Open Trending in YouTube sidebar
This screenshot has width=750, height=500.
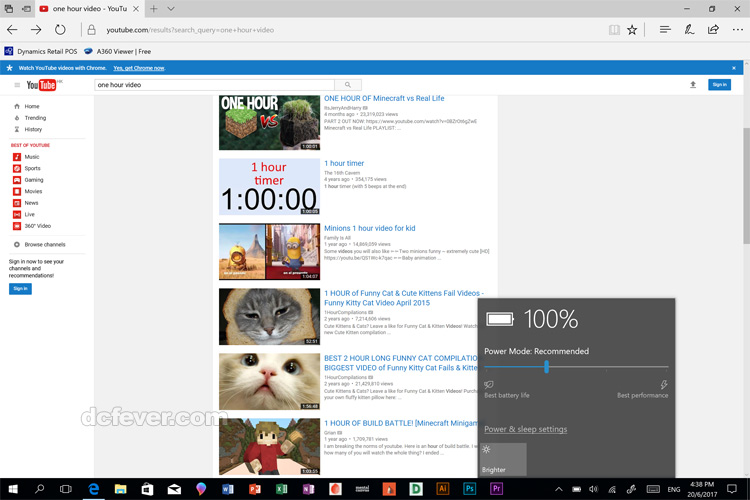[30, 118]
